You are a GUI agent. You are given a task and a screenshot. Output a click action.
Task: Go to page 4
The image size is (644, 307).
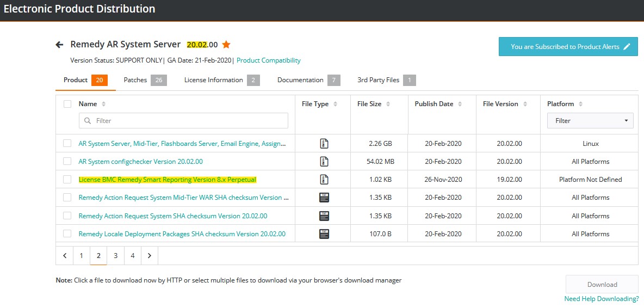tap(133, 256)
